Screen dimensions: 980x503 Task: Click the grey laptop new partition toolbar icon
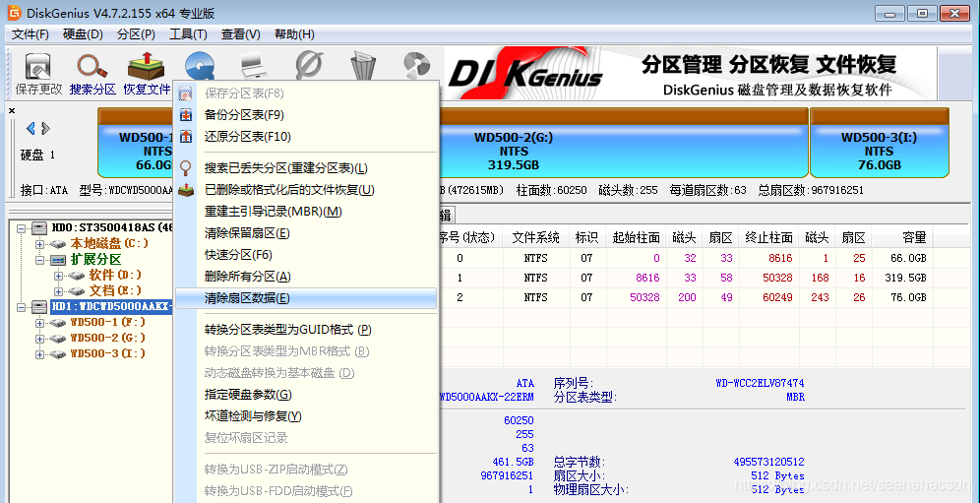(255, 66)
